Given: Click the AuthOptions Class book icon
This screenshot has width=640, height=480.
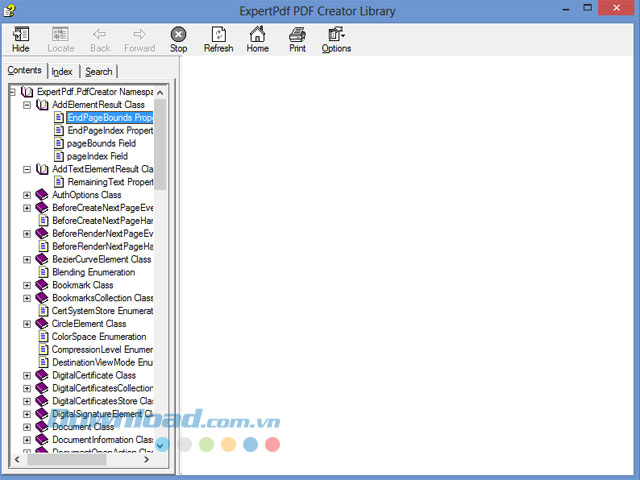Looking at the screenshot, I should 42,195.
